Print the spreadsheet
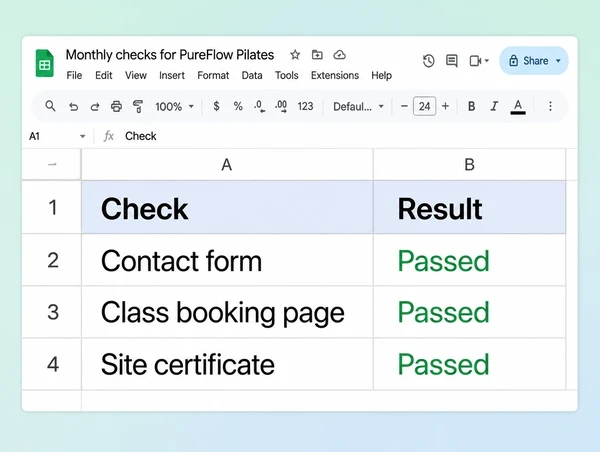This screenshot has width=600, height=452. click(x=116, y=106)
